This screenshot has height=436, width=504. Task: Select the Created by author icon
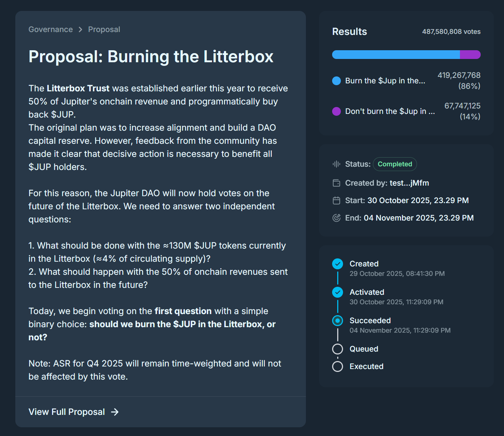(x=336, y=183)
